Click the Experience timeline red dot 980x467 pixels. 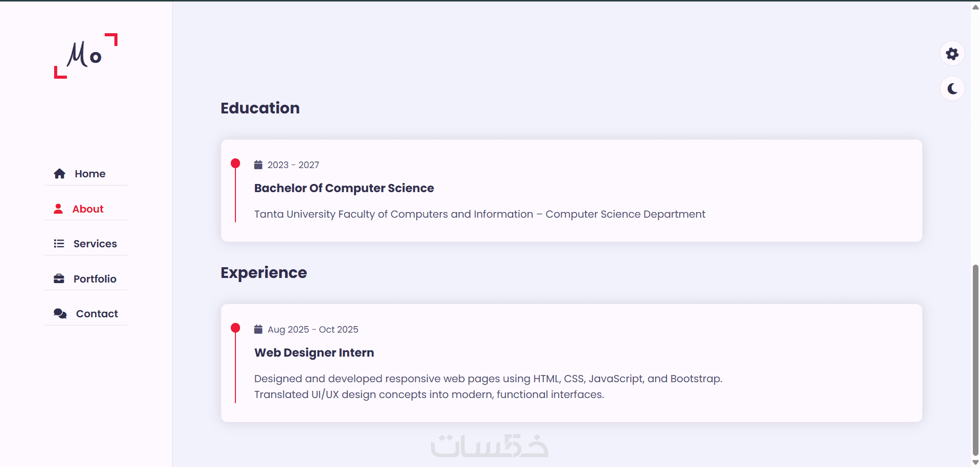(x=235, y=328)
